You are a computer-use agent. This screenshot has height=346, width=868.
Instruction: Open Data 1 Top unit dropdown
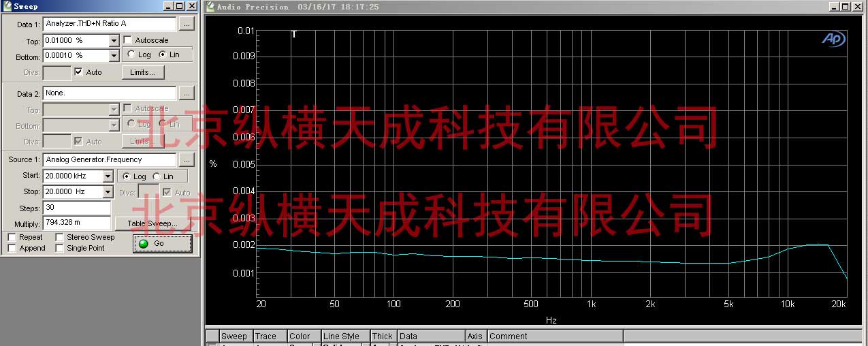[114, 41]
